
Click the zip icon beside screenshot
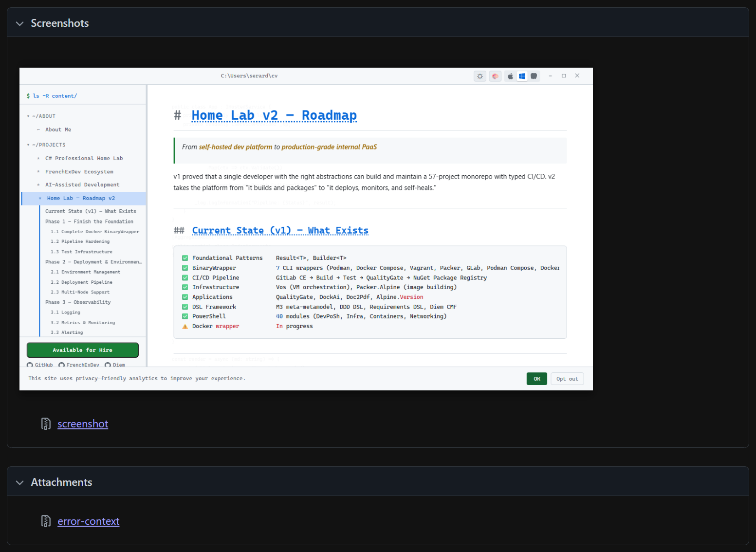tap(46, 423)
